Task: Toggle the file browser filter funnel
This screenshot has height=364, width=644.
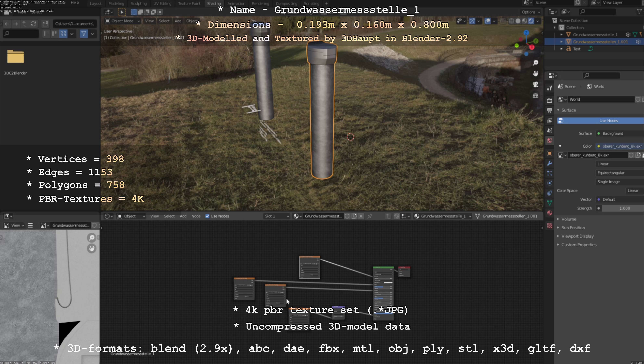Action: point(84,33)
